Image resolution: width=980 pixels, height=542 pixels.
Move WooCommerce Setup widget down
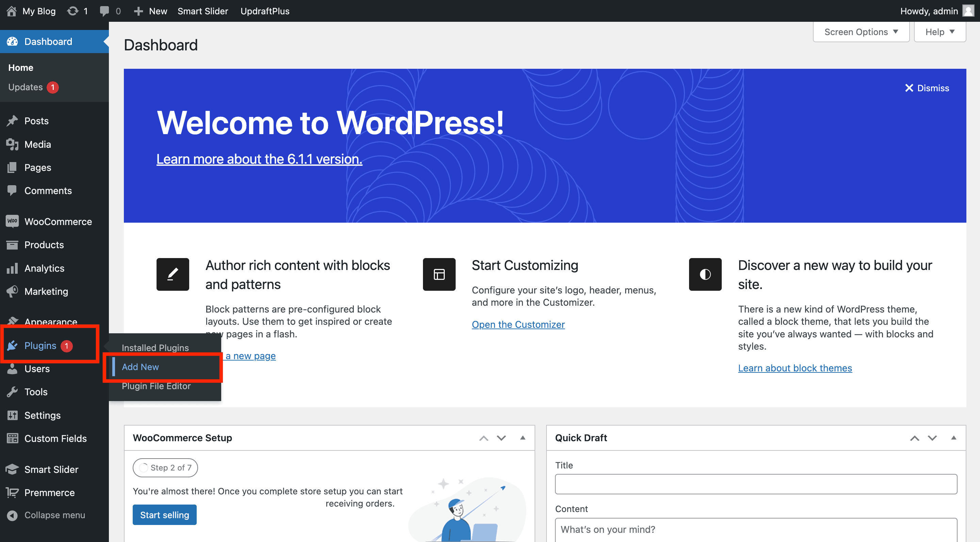click(502, 438)
